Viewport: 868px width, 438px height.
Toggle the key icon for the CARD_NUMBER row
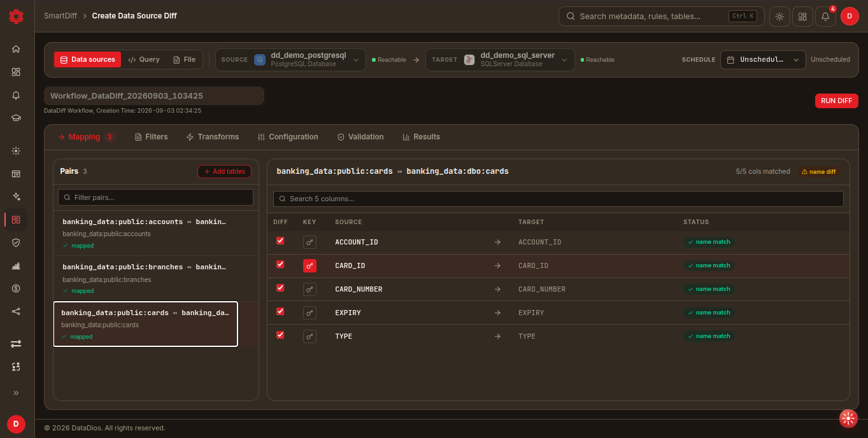(x=309, y=289)
